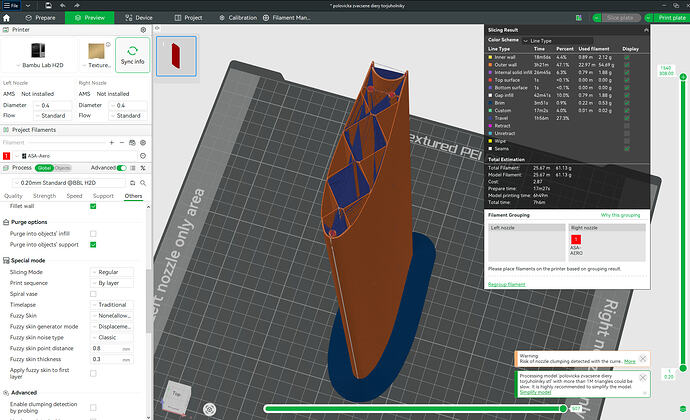The height and width of the screenshot is (420, 690).
Task: Remove filament with minus icon
Action: point(122,143)
